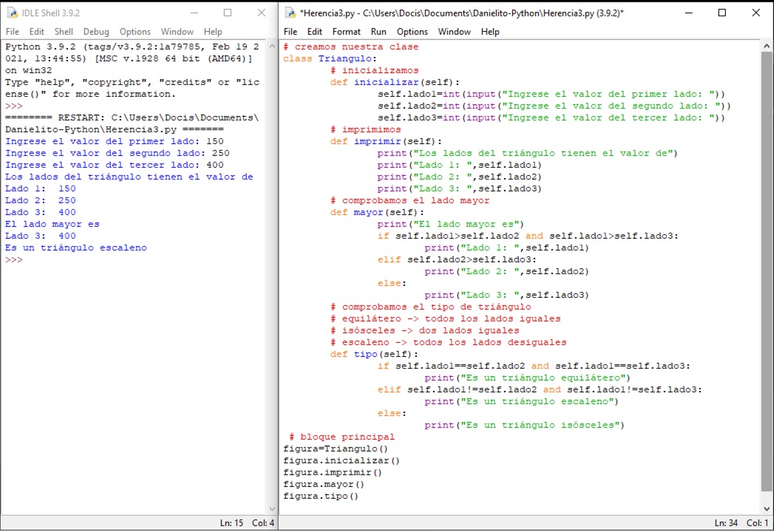This screenshot has width=774, height=532.
Task: Open the Help menu in the editor
Action: coord(490,32)
